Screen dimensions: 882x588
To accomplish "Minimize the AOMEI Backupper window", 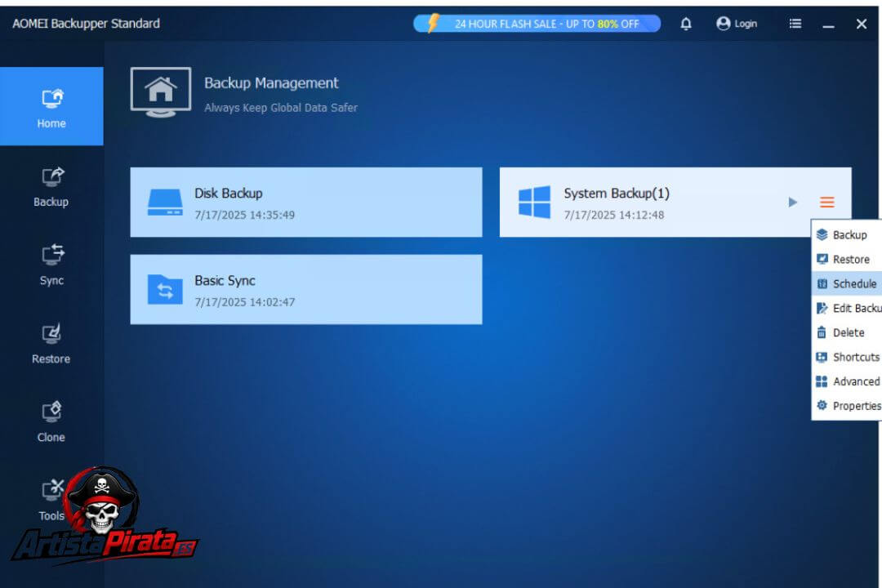I will click(x=828, y=24).
